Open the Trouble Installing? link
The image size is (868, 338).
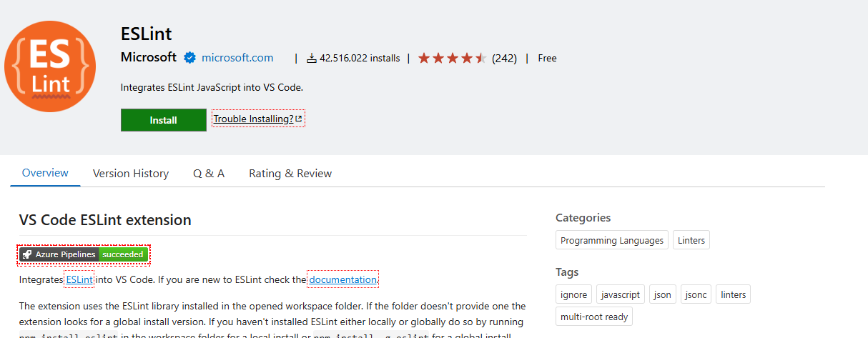pos(258,119)
